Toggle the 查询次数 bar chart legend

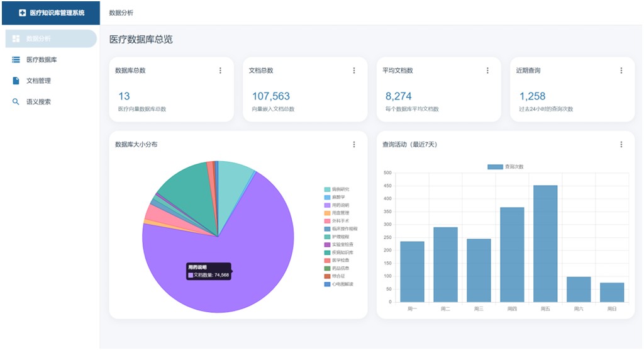(505, 167)
